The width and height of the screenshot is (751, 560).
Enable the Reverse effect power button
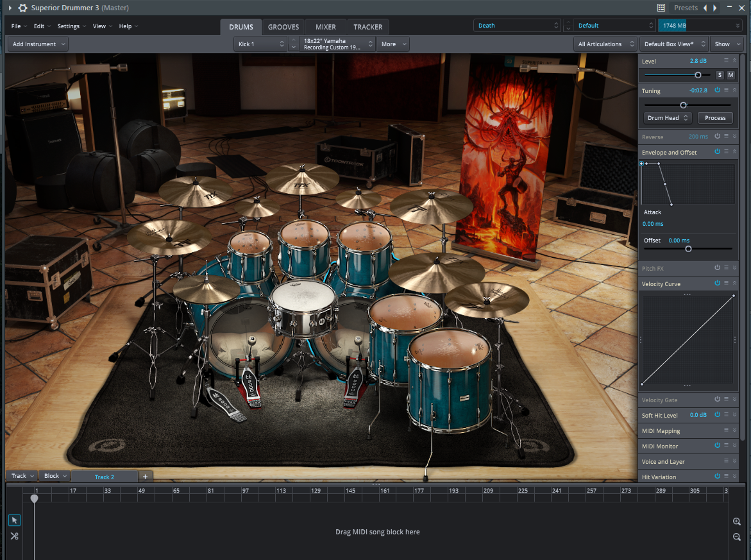click(x=717, y=137)
